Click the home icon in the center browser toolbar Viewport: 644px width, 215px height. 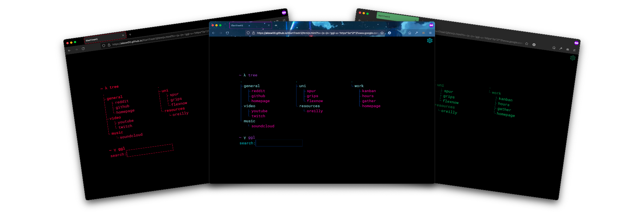pyautogui.click(x=410, y=33)
